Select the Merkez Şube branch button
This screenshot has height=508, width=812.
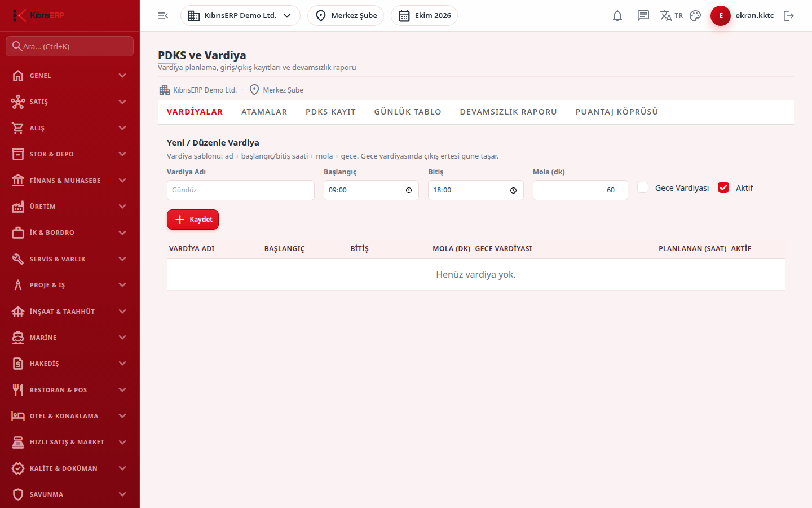[x=346, y=16]
